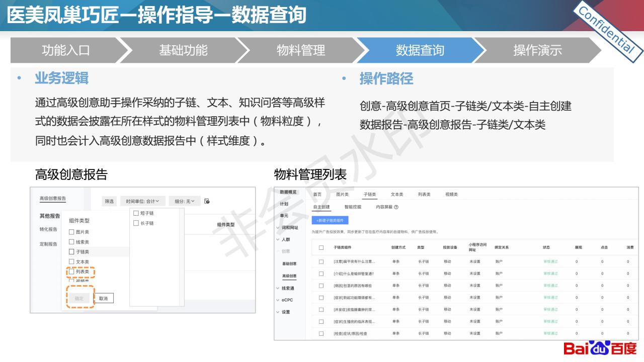Open 定制报告 in the report sidebar

[48, 244]
